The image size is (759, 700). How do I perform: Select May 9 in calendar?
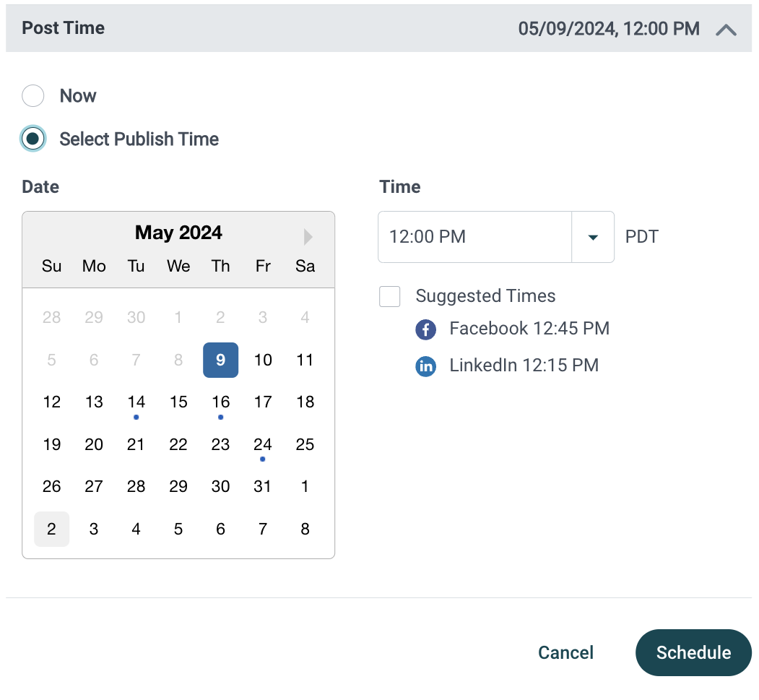pyautogui.click(x=221, y=360)
